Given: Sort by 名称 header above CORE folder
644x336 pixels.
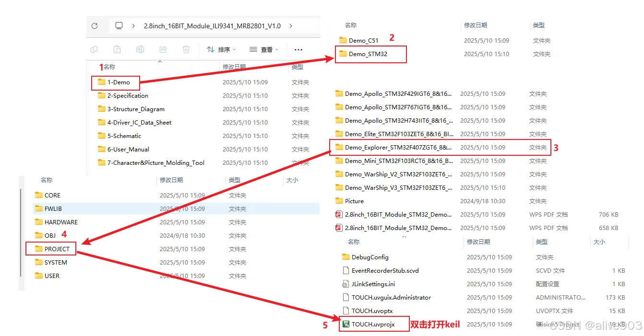Looking at the screenshot, I should pos(47,180).
